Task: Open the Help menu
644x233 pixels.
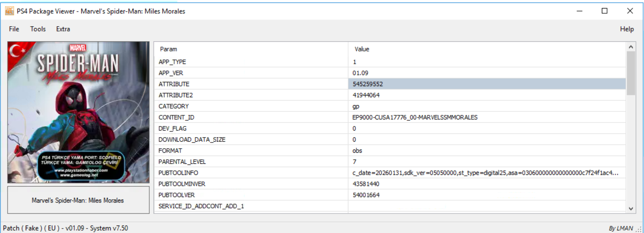Action: (627, 29)
